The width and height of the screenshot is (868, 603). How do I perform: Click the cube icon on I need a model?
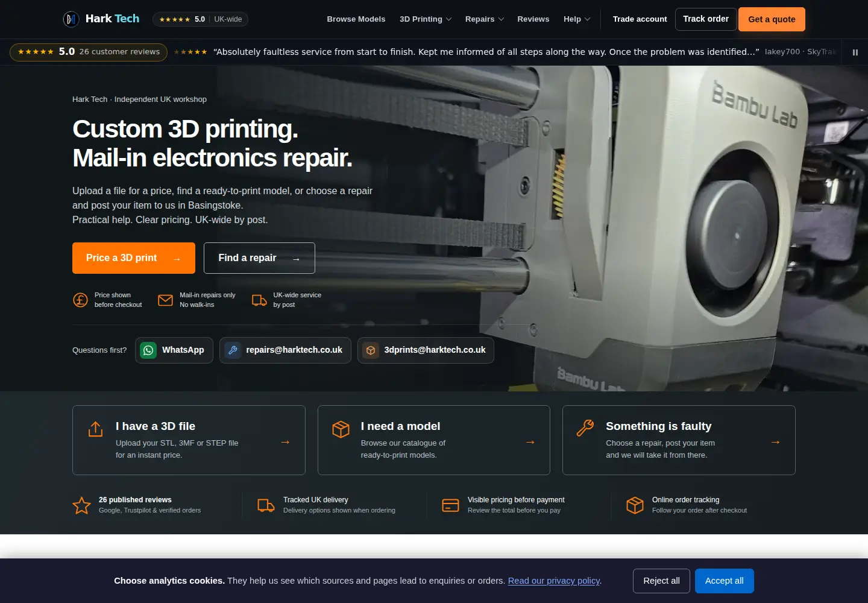tap(341, 429)
